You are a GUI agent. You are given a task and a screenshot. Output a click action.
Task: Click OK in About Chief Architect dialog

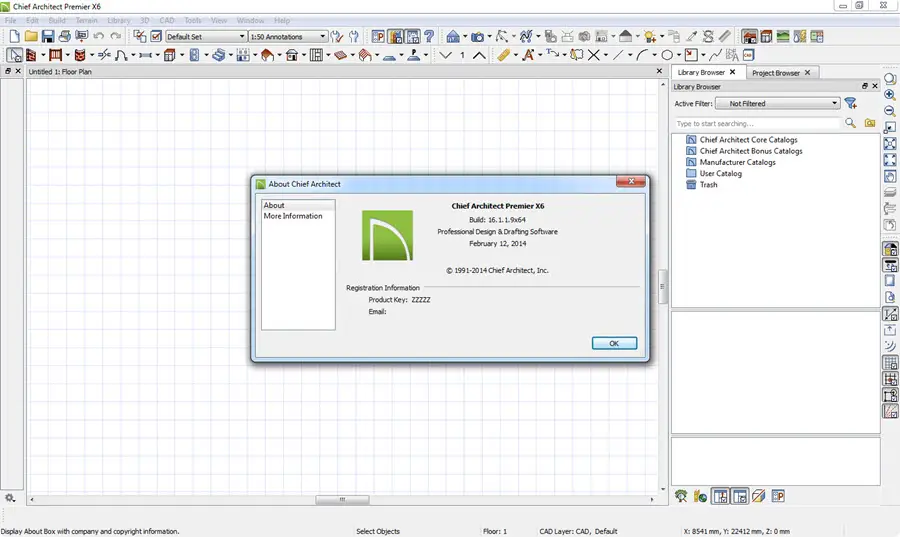pos(614,343)
